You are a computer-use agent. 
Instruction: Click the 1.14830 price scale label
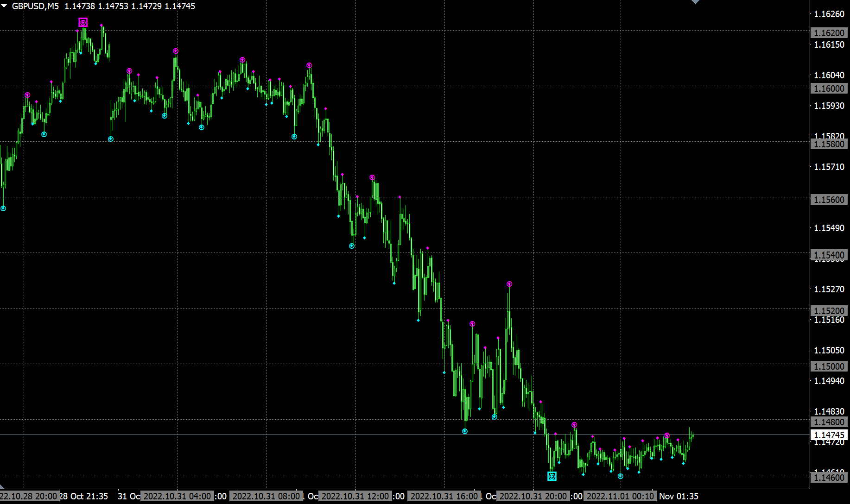click(x=829, y=411)
